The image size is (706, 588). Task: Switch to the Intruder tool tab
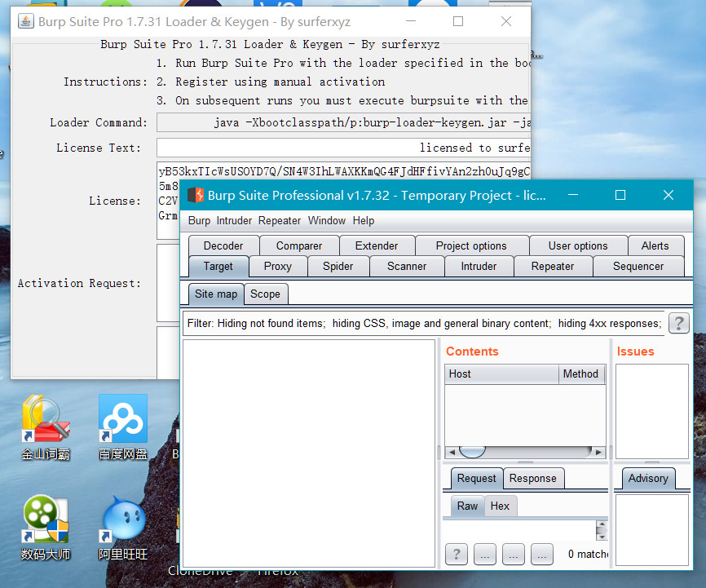479,267
